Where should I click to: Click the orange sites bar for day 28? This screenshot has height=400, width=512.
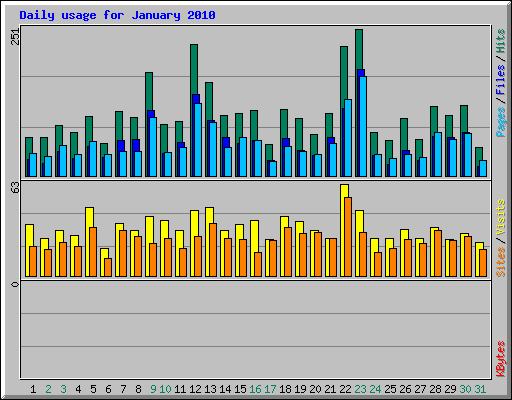click(438, 253)
